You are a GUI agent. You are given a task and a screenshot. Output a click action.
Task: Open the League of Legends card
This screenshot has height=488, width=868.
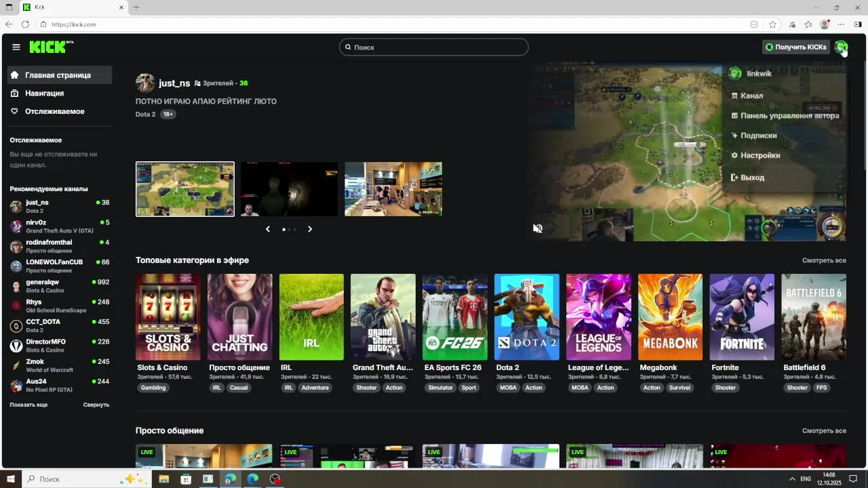pos(599,317)
